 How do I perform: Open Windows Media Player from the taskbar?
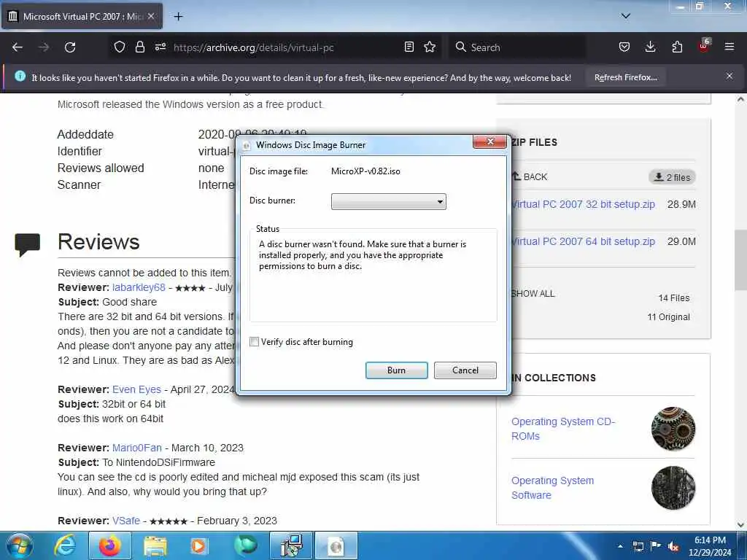pyautogui.click(x=198, y=545)
